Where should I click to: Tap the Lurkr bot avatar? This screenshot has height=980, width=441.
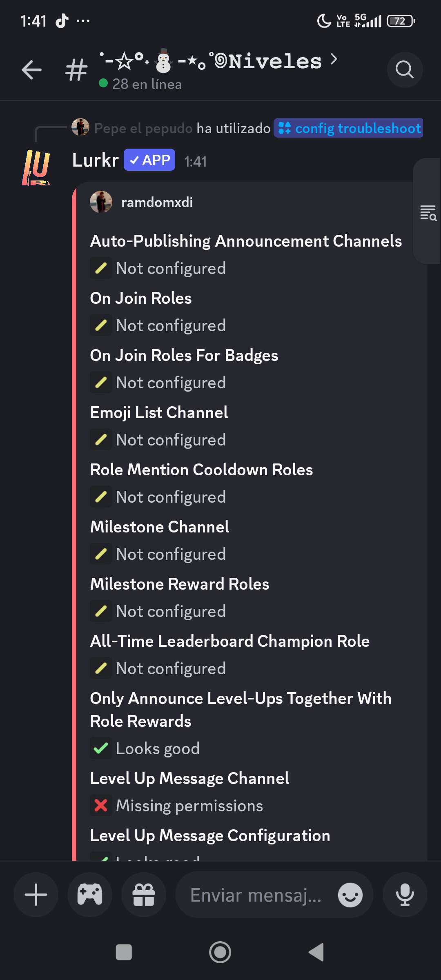click(36, 168)
